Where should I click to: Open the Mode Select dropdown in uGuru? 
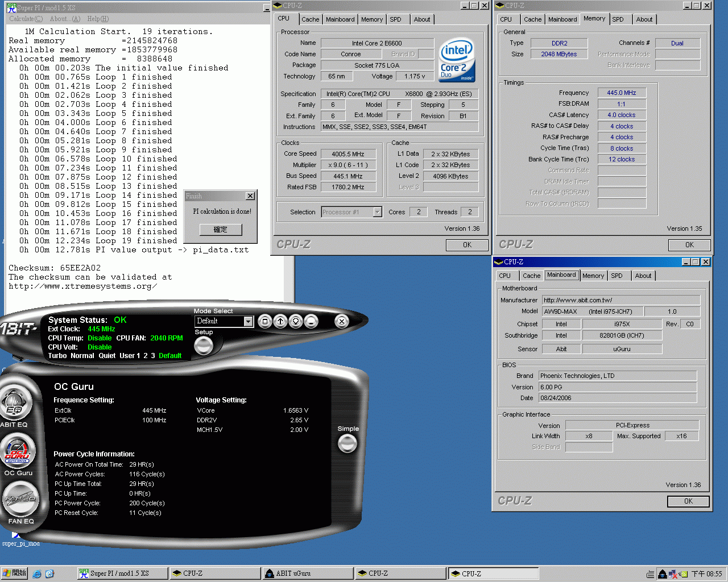(248, 322)
